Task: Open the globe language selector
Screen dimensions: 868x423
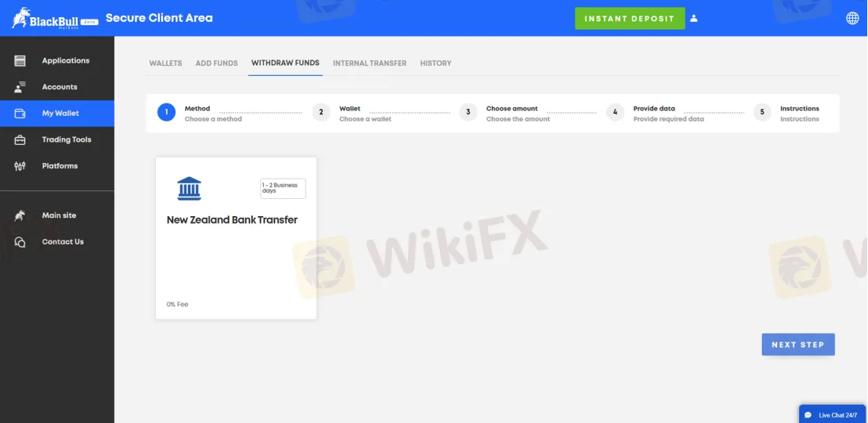Action: 852,19
